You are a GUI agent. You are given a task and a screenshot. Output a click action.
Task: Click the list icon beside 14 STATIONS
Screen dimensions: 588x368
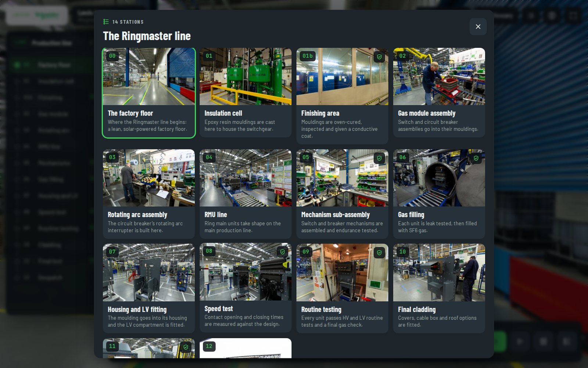106,22
